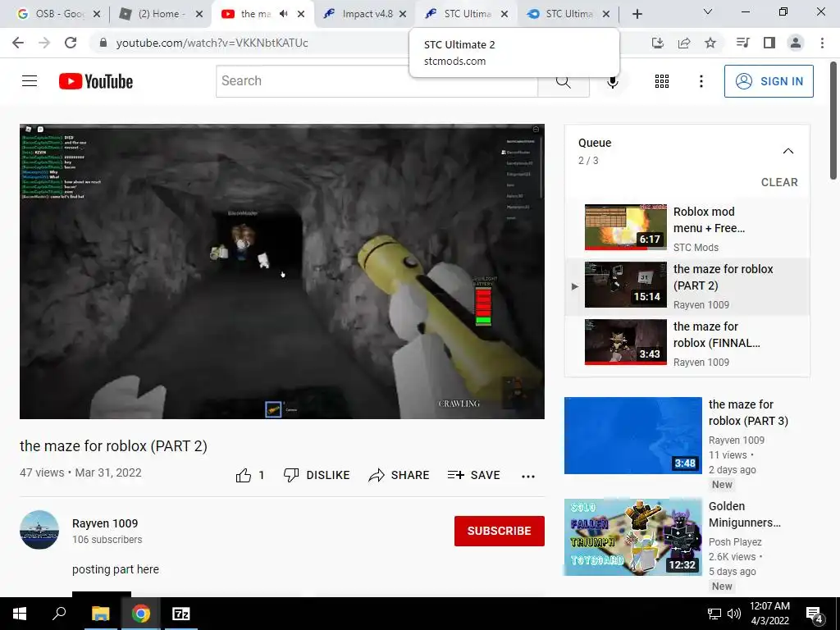The width and height of the screenshot is (840, 630).
Task: Click the SIGN IN button
Action: coord(769,81)
